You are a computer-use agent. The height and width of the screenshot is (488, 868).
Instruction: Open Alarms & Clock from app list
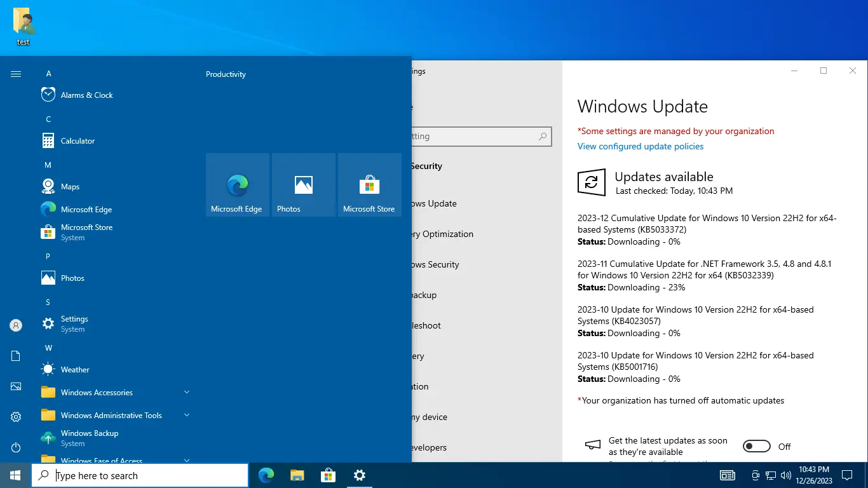pyautogui.click(x=86, y=95)
